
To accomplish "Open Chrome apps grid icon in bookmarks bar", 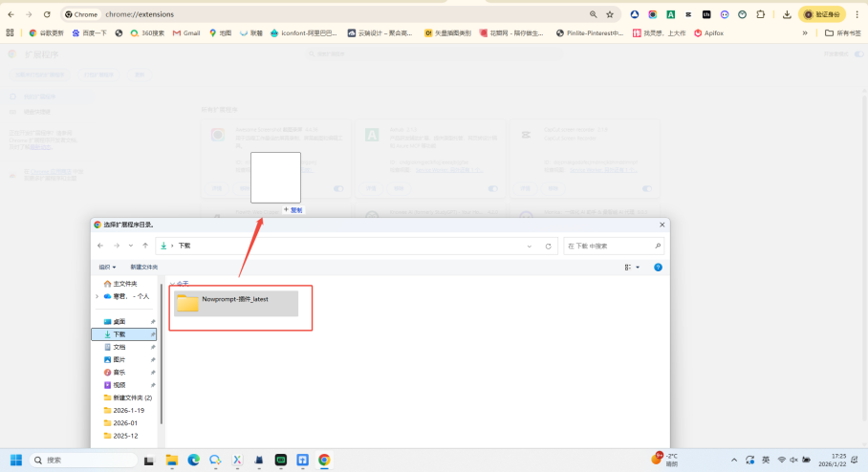I will (11, 32).
